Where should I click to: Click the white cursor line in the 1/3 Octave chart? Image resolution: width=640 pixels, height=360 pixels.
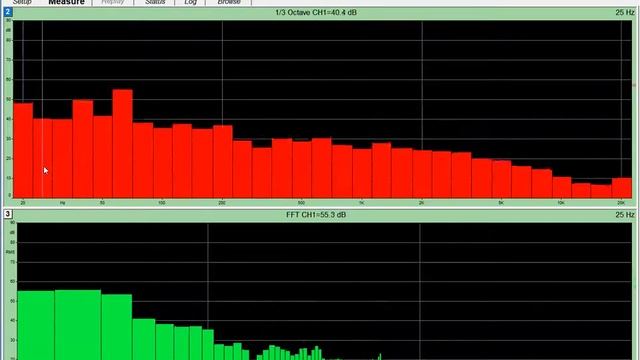(42, 109)
